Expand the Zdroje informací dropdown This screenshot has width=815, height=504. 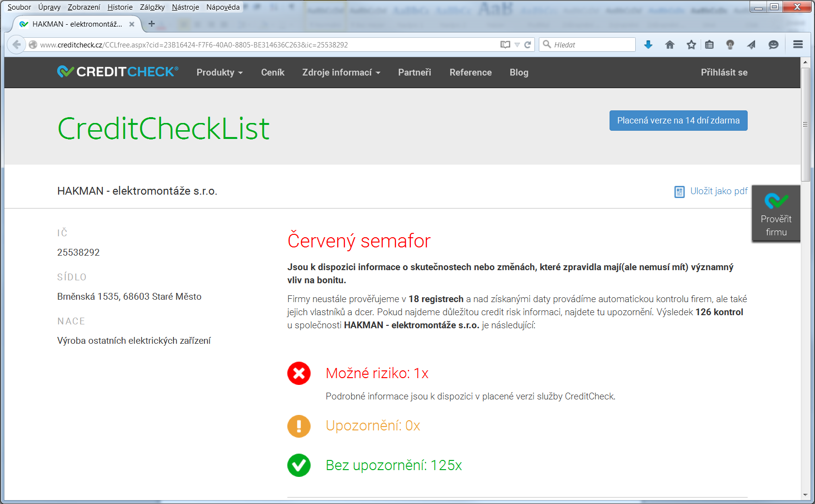pos(341,72)
